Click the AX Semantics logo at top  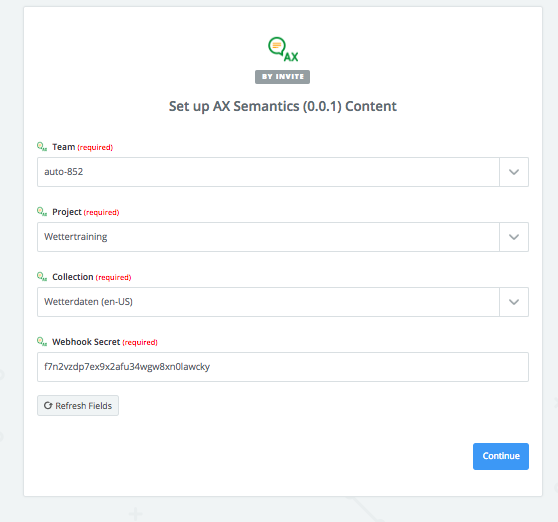point(283,49)
